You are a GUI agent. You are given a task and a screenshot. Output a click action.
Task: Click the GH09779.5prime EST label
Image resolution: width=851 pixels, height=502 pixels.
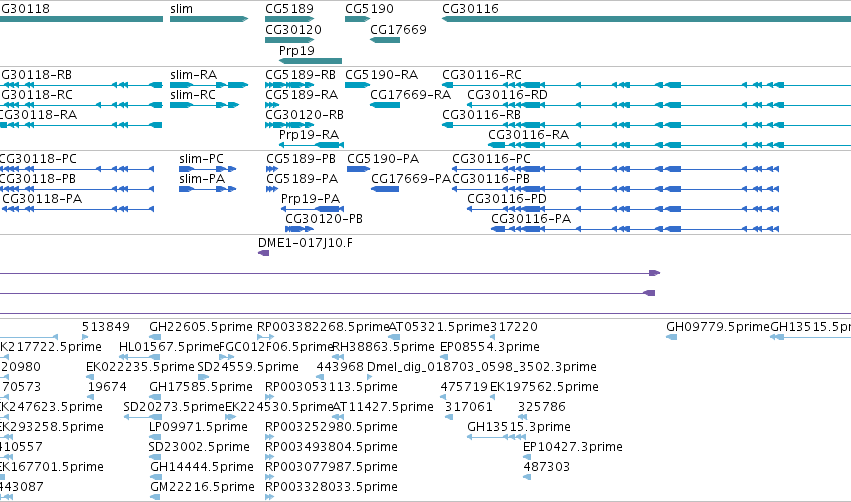[x=718, y=327]
